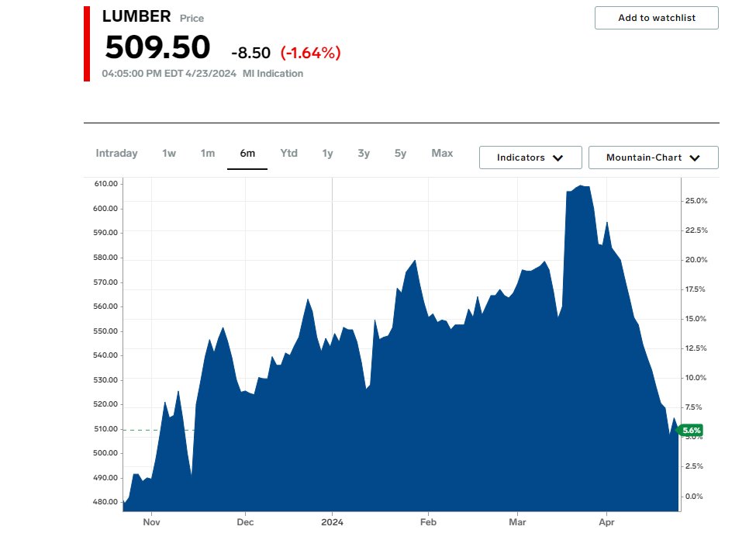
Task: Click the (-1.64%) percent change
Action: (x=310, y=53)
